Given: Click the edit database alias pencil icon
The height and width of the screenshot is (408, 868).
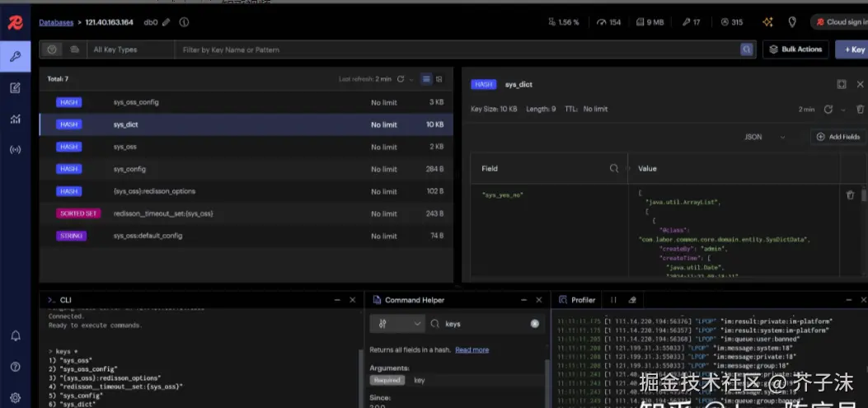Looking at the screenshot, I should point(166,22).
